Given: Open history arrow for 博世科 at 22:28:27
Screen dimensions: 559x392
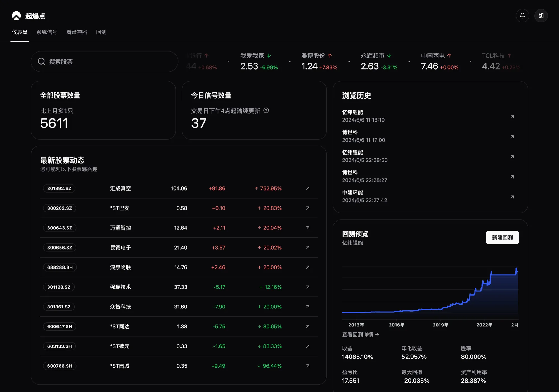Looking at the screenshot, I should [512, 177].
